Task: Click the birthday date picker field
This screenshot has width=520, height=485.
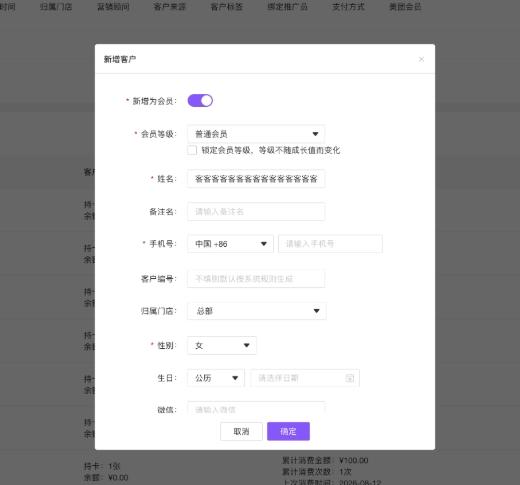Action: pos(305,378)
